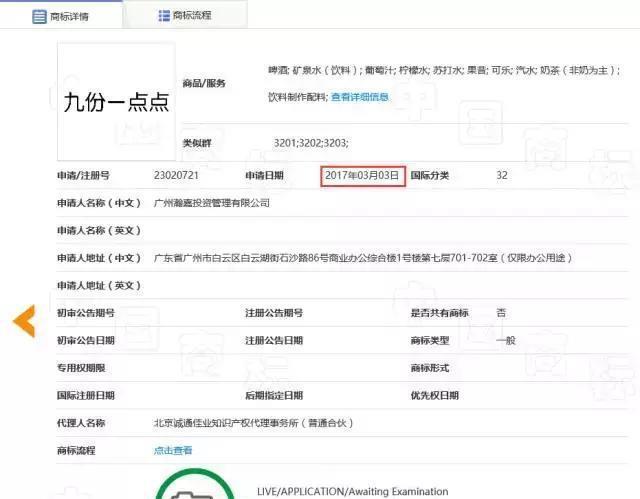Select the 饮料制作配料 goods text
The height and width of the screenshot is (499, 640).
tap(298, 97)
